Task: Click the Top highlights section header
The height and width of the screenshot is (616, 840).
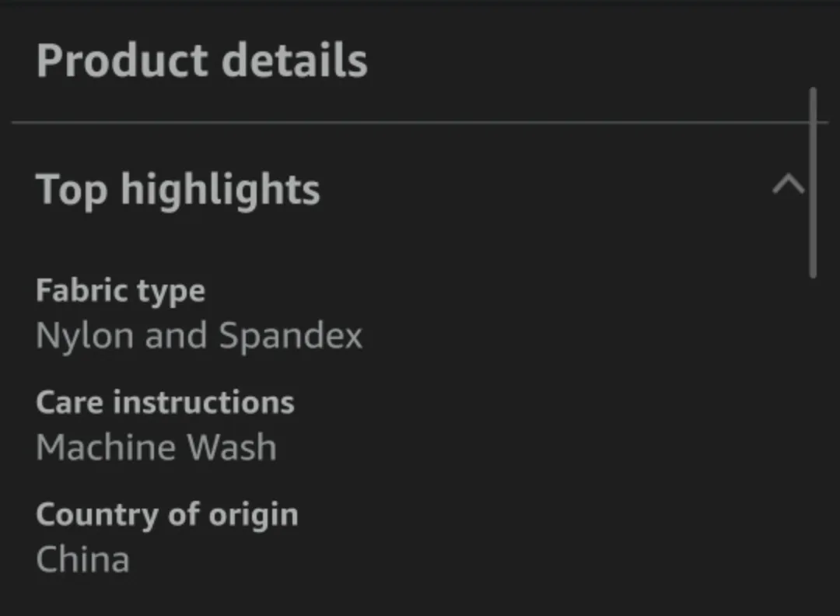Action: pyautogui.click(x=178, y=189)
